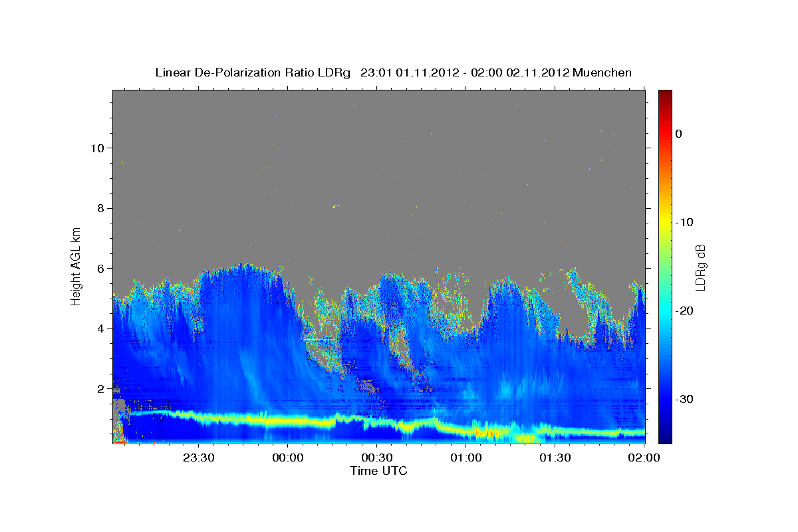
Task: Click the height tick label 4
Action: click(100, 329)
